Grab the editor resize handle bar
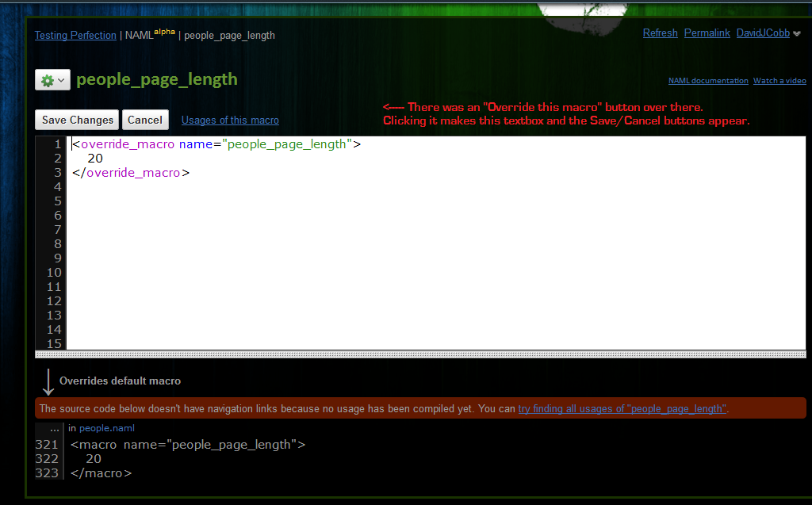The width and height of the screenshot is (812, 505). pos(420,354)
